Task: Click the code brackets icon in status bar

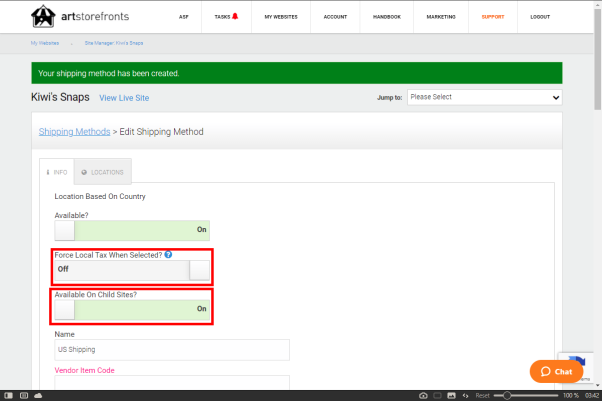Action: point(465,396)
